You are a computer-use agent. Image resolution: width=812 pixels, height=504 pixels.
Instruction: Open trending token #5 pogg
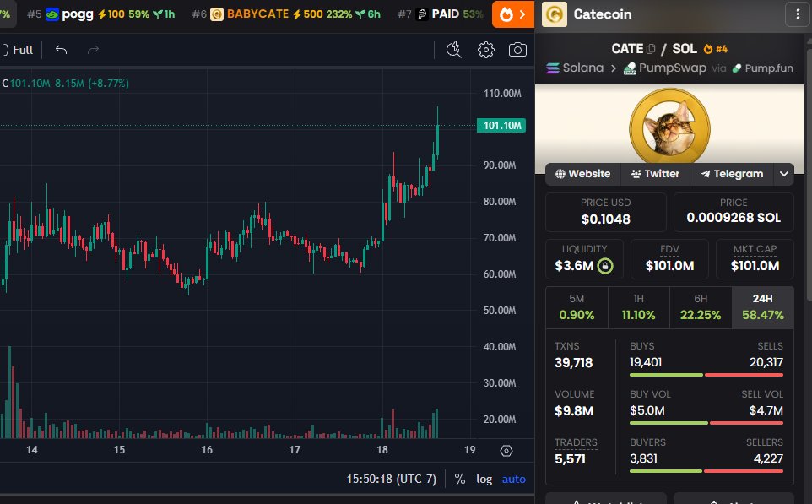click(x=101, y=14)
